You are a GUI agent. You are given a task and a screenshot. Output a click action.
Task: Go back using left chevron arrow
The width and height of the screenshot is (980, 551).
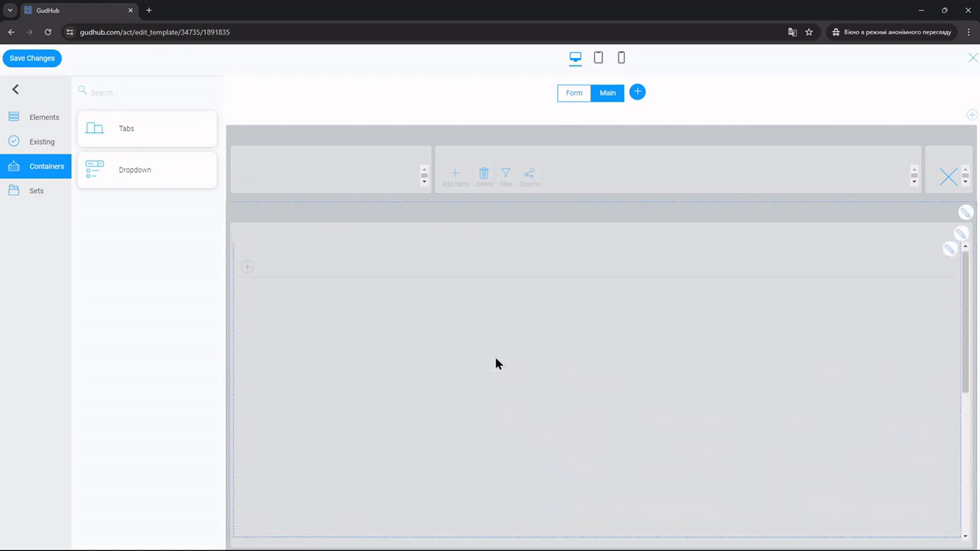pyautogui.click(x=16, y=89)
